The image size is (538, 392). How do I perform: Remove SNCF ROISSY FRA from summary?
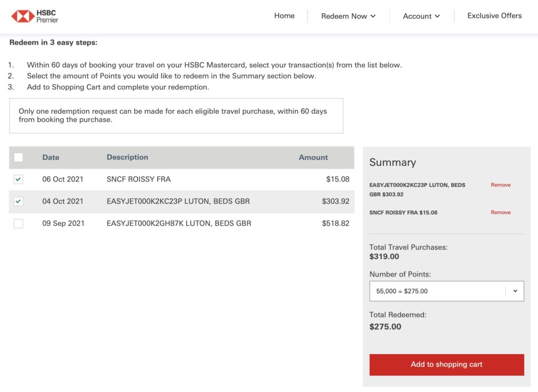[x=500, y=213]
